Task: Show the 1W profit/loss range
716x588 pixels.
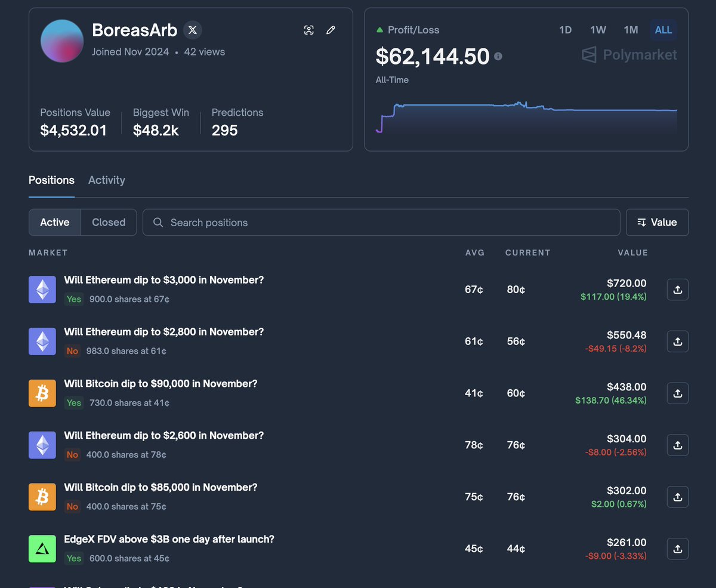Action: point(598,30)
